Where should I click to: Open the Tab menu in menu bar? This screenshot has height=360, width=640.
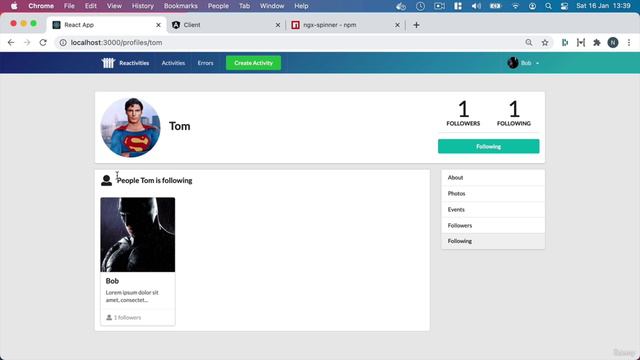tap(244, 6)
